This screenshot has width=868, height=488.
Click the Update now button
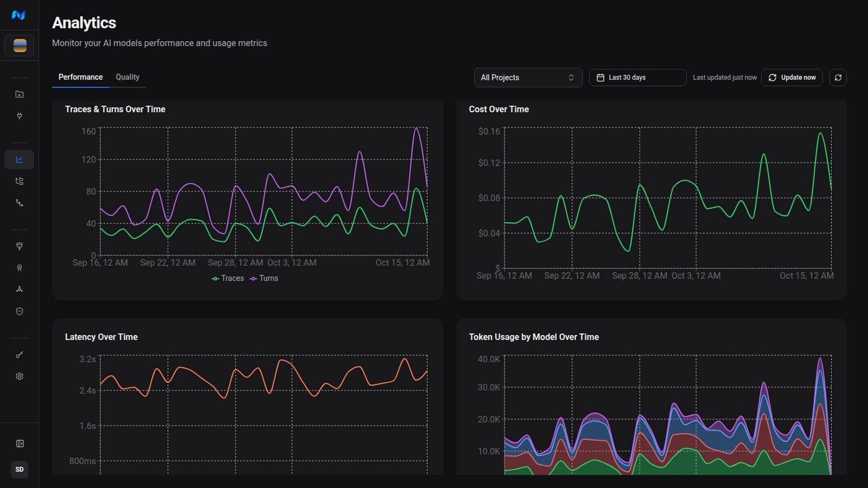coord(792,78)
